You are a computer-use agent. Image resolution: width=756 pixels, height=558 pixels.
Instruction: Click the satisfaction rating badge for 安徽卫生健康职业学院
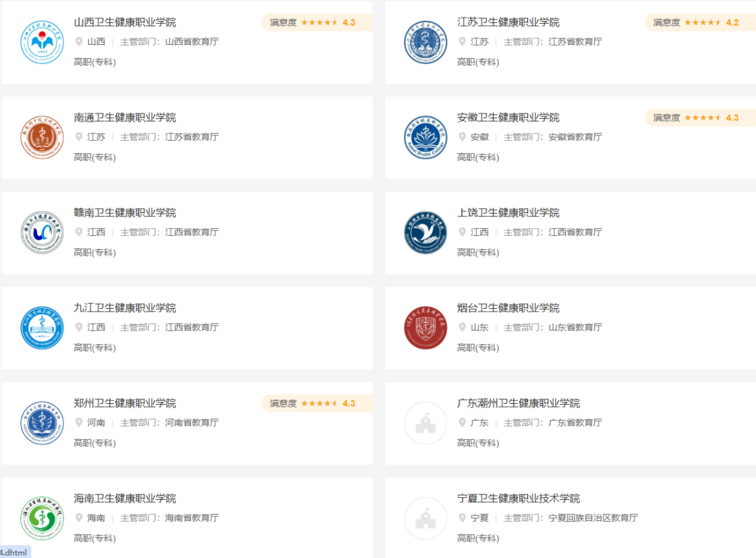pyautogui.click(x=700, y=118)
